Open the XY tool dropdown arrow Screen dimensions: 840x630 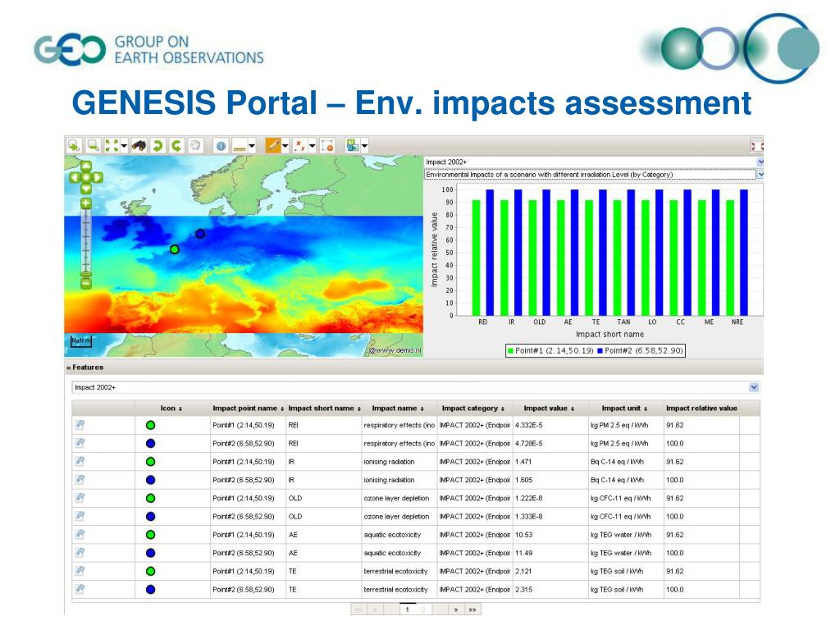[x=313, y=146]
